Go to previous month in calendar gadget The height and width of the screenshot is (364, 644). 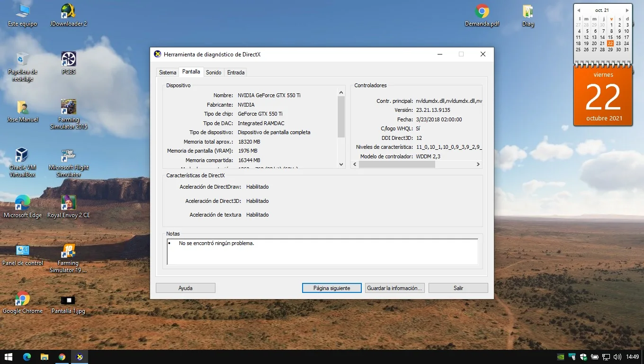(x=578, y=10)
